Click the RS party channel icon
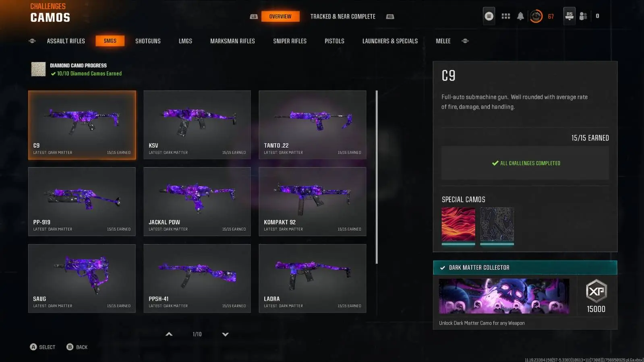Screen dimensions: 644x362 569,16
